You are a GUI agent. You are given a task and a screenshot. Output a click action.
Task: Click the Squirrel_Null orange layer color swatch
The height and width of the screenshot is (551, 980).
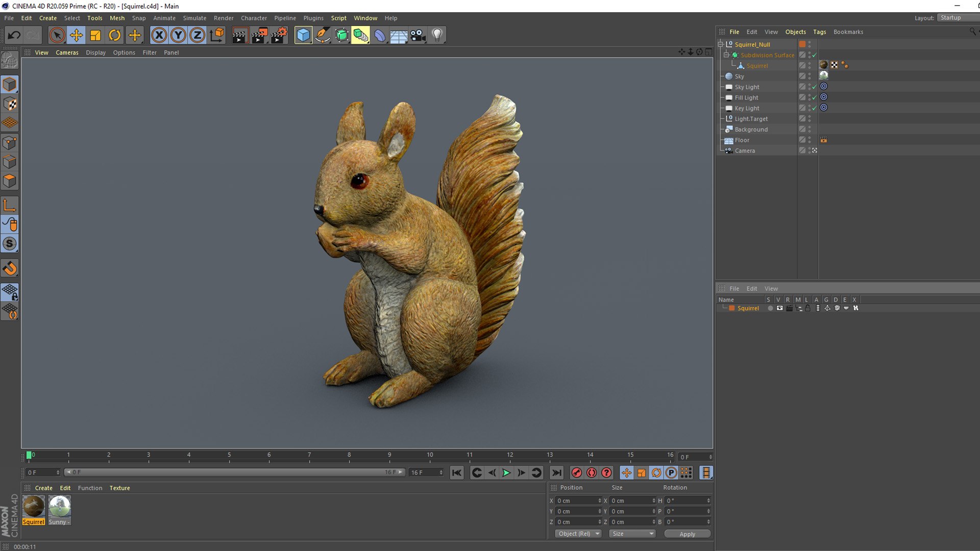tap(802, 44)
